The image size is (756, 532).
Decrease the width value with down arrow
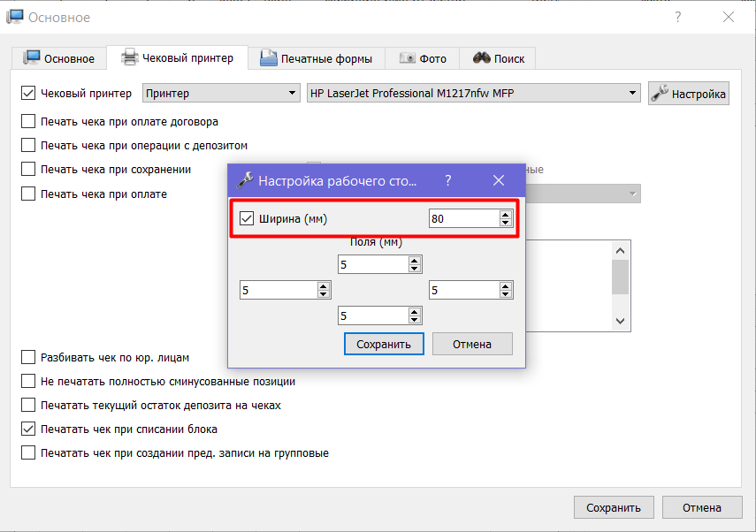coord(505,223)
